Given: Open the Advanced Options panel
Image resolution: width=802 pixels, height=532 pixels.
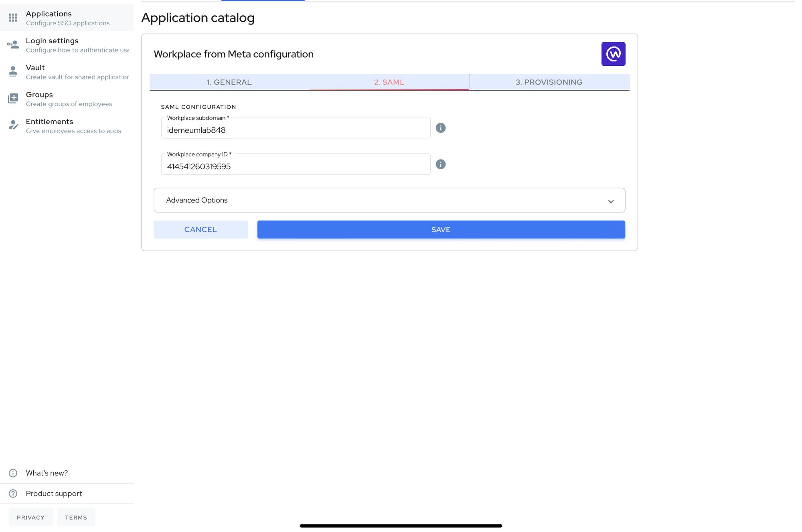Looking at the screenshot, I should [x=389, y=200].
